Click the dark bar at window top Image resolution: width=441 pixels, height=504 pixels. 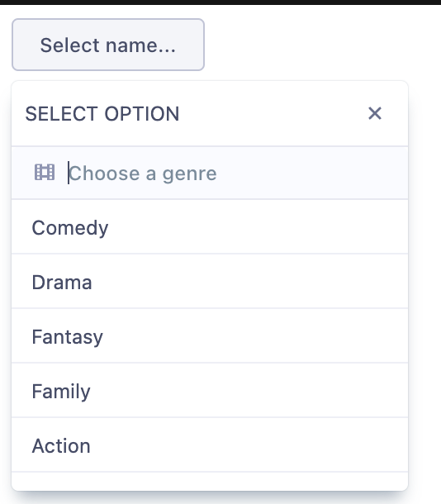(220, 2)
